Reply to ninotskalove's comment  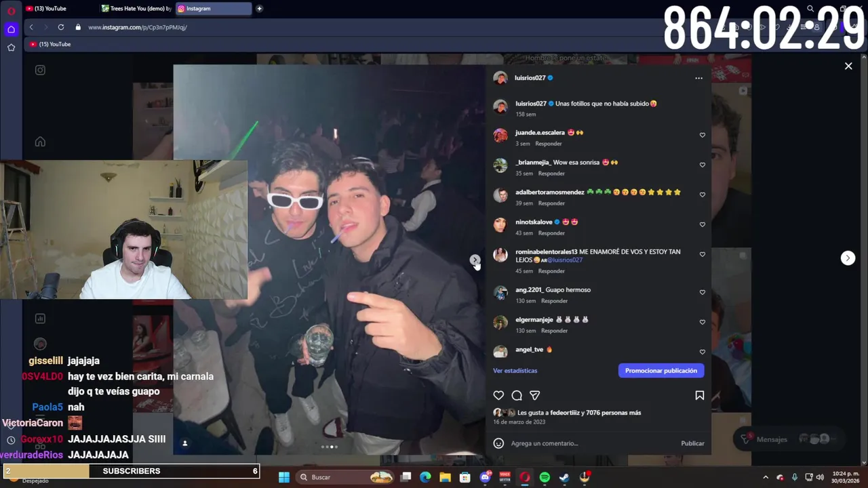point(551,233)
